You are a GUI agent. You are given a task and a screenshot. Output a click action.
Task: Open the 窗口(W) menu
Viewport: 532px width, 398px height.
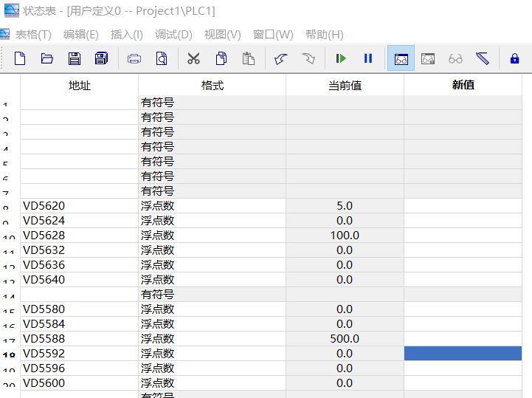click(x=273, y=34)
